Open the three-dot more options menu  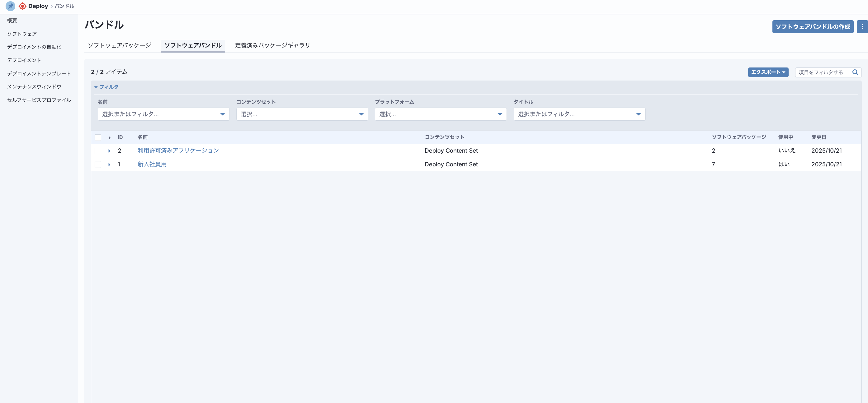(x=862, y=27)
